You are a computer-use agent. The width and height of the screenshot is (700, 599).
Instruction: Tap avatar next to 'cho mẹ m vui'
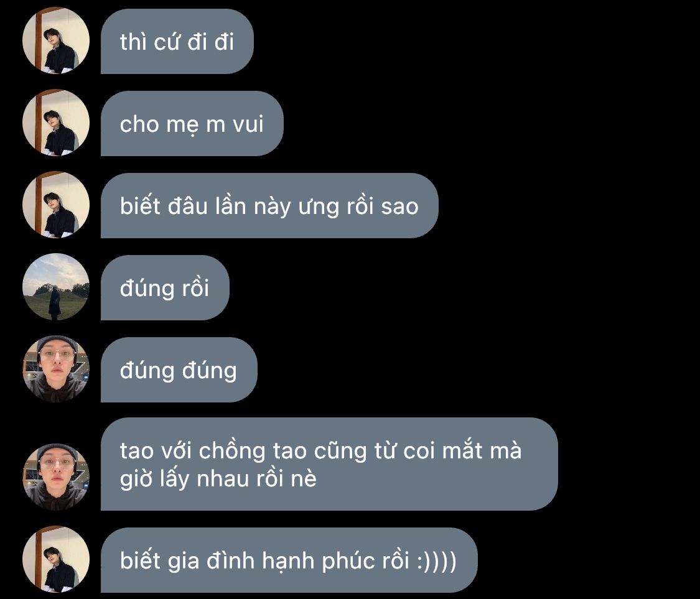pyautogui.click(x=56, y=123)
